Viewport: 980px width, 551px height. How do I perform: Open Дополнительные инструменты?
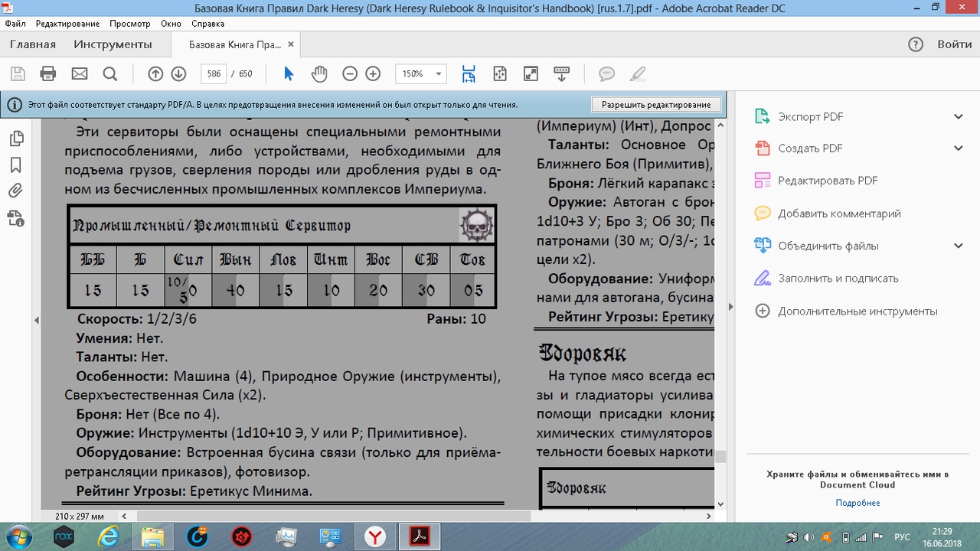[x=857, y=311]
